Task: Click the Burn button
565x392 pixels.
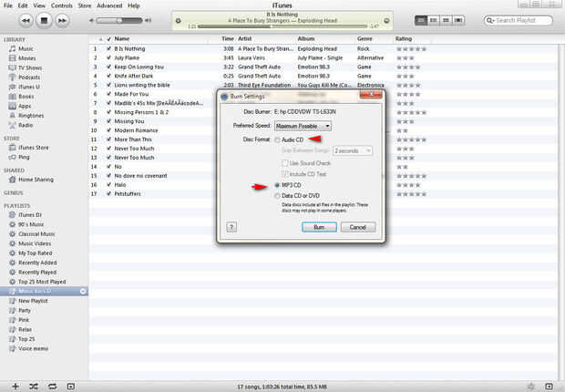Action: [x=319, y=227]
